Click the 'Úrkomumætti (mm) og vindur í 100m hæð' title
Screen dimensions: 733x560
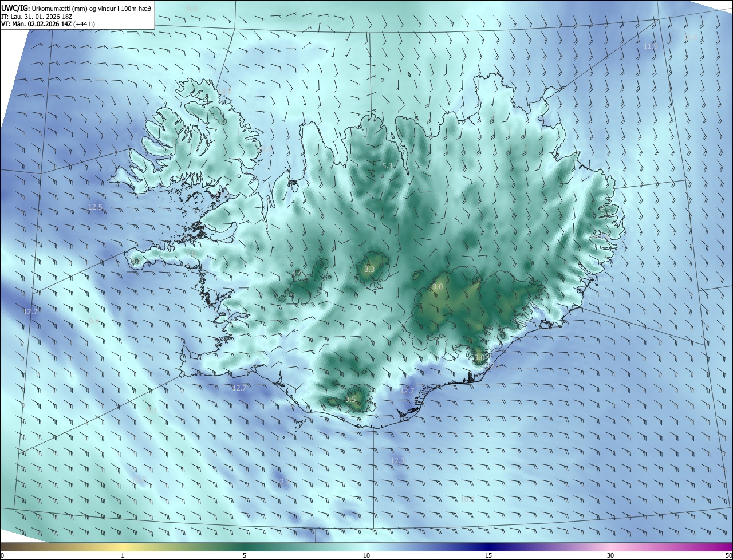(90, 8)
